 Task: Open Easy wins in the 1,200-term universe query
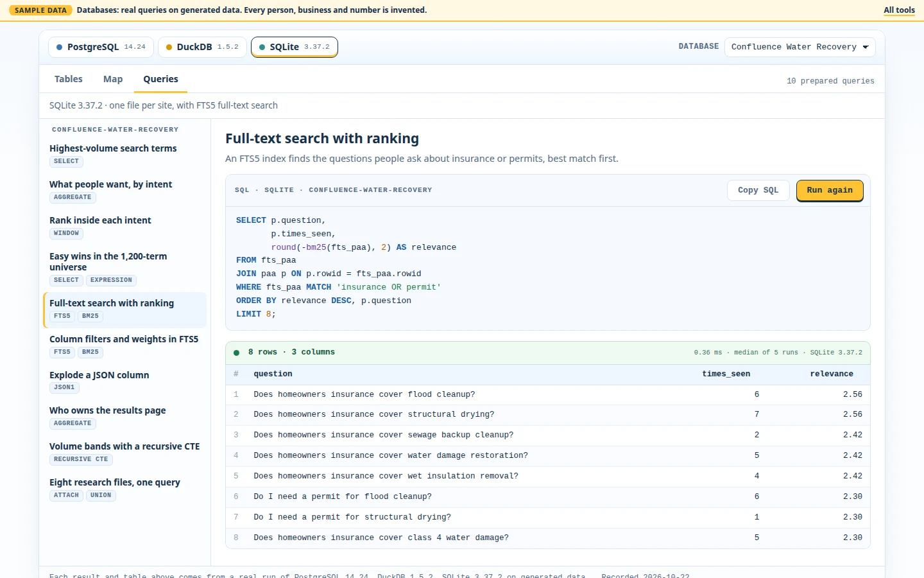coord(125,268)
